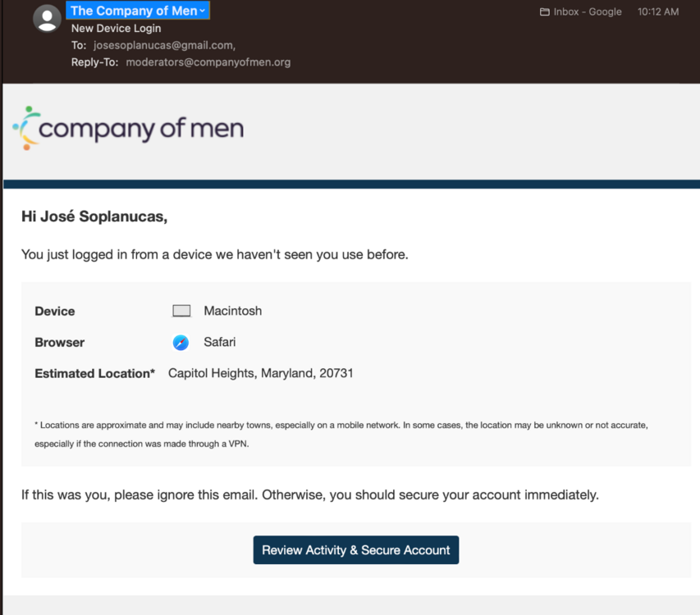Click the Review Activity & Secure Account button
The width and height of the screenshot is (700, 615).
[355, 550]
